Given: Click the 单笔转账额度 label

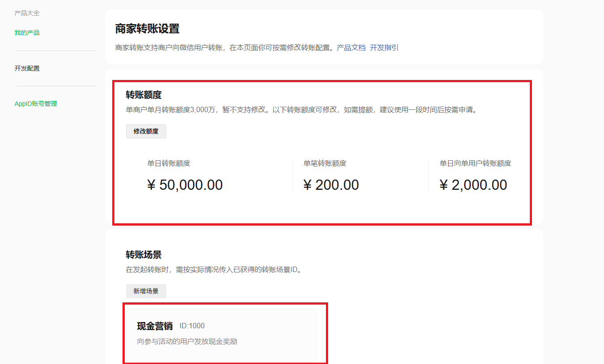Looking at the screenshot, I should (x=325, y=163).
